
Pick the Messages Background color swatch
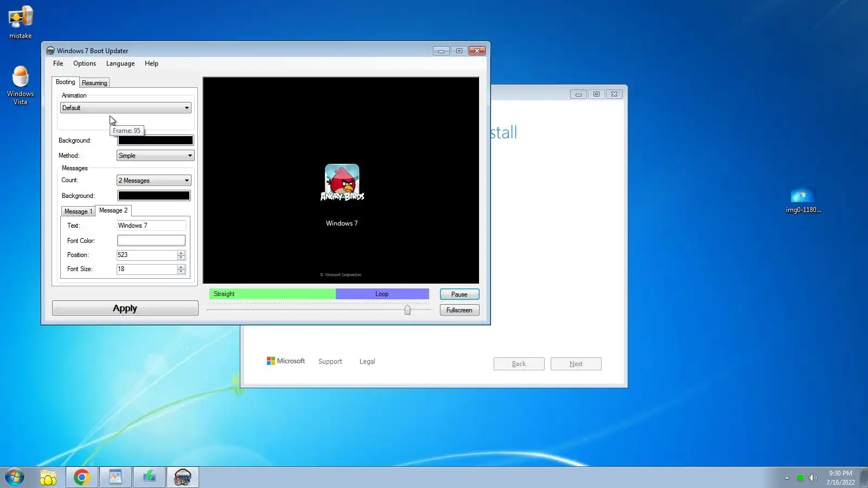tap(154, 196)
